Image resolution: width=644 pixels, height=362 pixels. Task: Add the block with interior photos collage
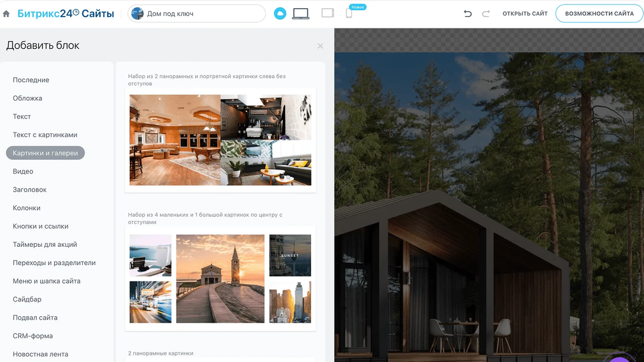pyautogui.click(x=221, y=140)
